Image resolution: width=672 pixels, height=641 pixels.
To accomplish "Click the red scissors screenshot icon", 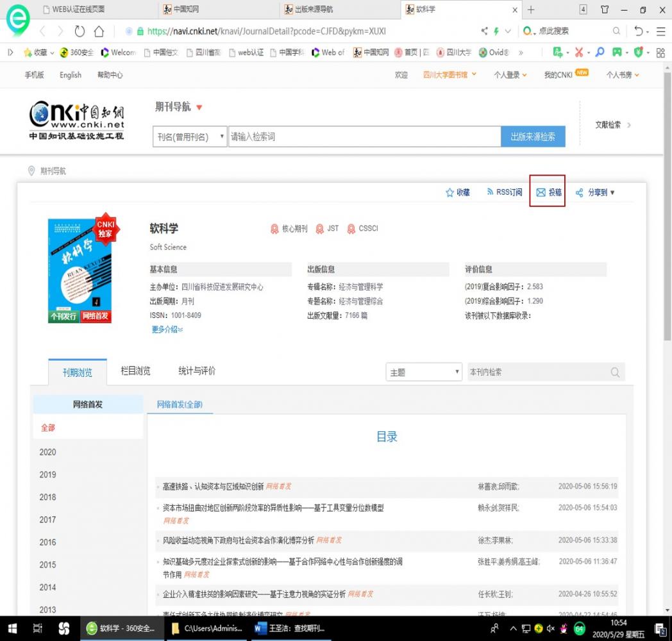I will point(579,53).
